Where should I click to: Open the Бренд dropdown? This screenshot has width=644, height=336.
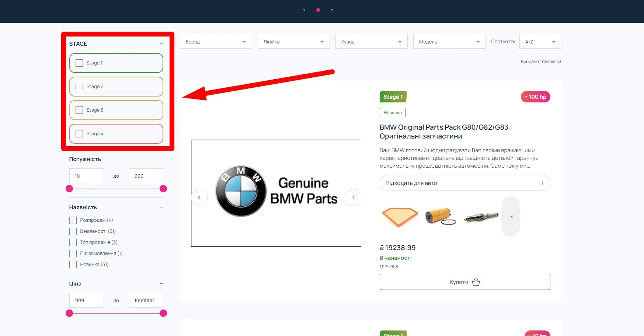tap(216, 42)
